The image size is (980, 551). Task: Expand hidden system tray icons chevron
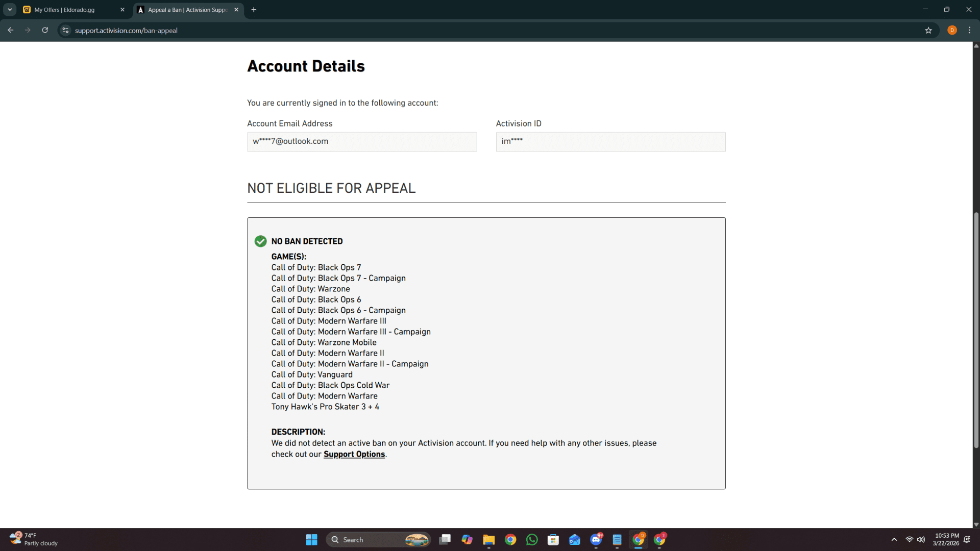coord(894,540)
